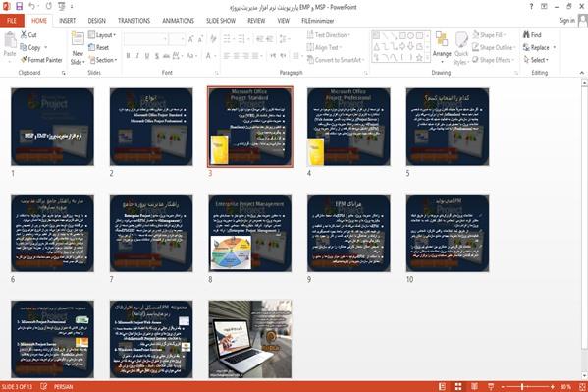Click the Clear All Formatting icon
This screenshot has width=588, height=392.
[213, 39]
